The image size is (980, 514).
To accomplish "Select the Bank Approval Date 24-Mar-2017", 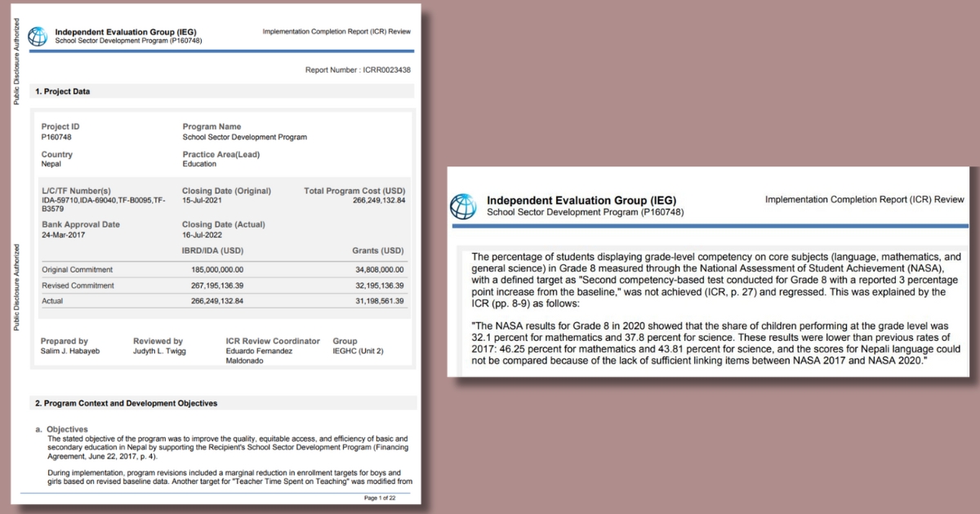I will [x=65, y=234].
